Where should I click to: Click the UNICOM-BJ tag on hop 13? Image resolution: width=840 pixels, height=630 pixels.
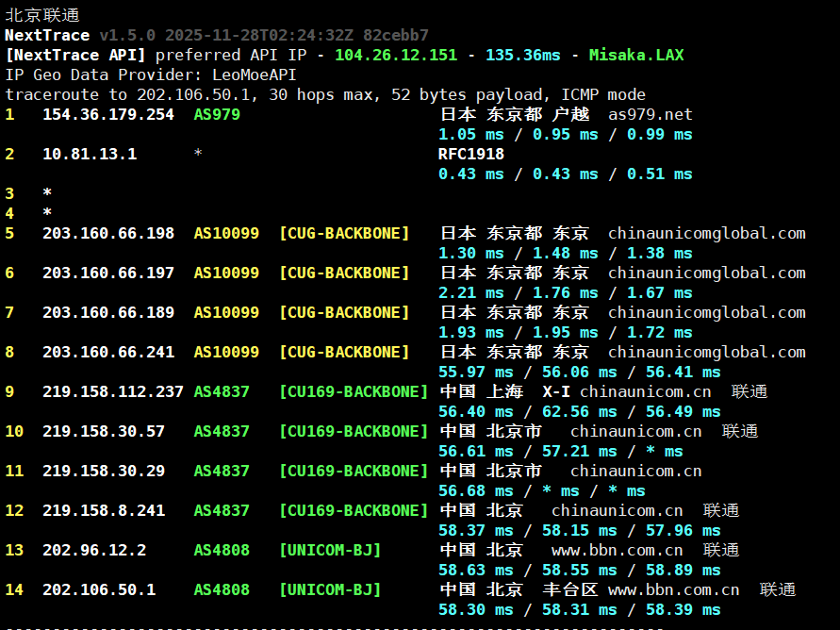point(330,550)
